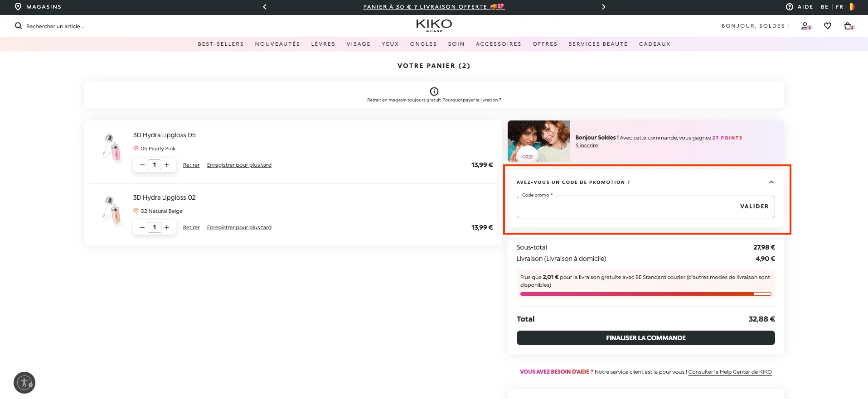Open the Soin menu
868x399 pixels.
(456, 44)
